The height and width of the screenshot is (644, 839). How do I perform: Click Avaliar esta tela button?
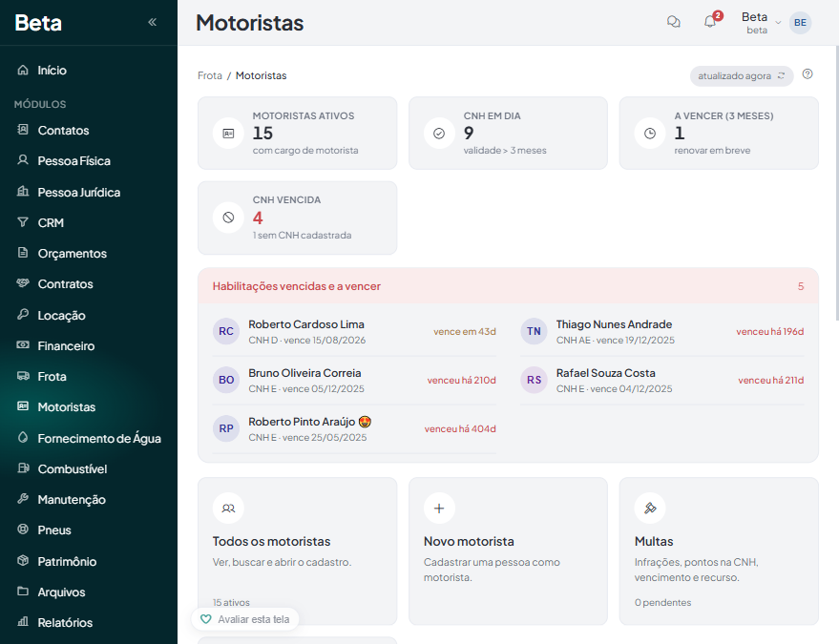(245, 619)
